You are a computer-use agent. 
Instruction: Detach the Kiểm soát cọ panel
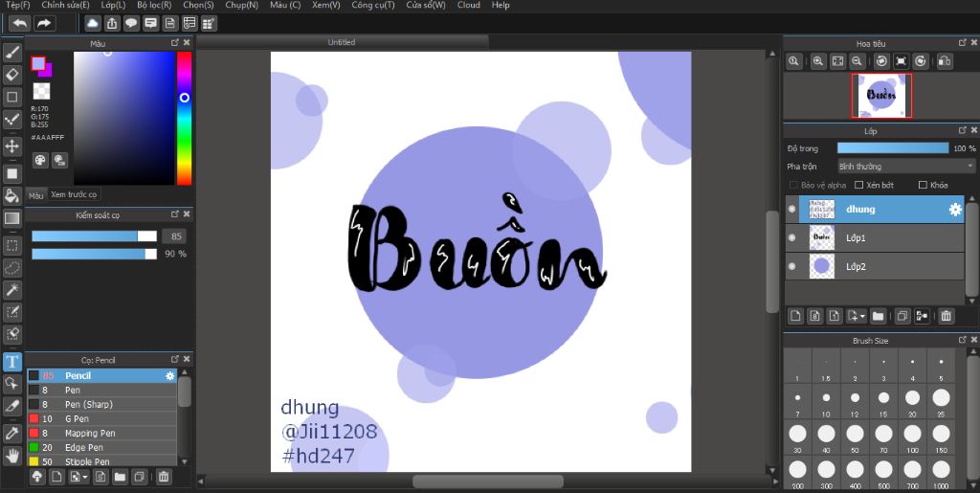(174, 214)
